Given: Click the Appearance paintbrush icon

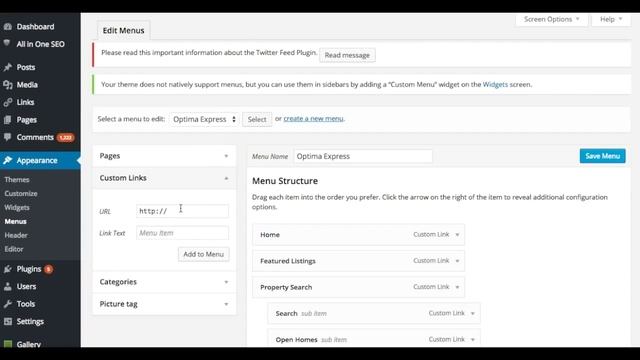Looking at the screenshot, I should point(8,160).
